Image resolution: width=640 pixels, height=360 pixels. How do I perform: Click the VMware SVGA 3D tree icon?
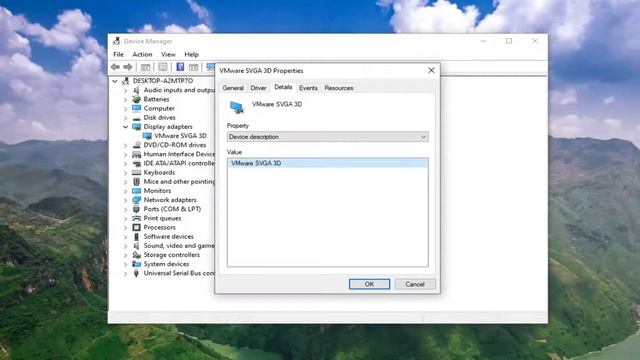147,136
